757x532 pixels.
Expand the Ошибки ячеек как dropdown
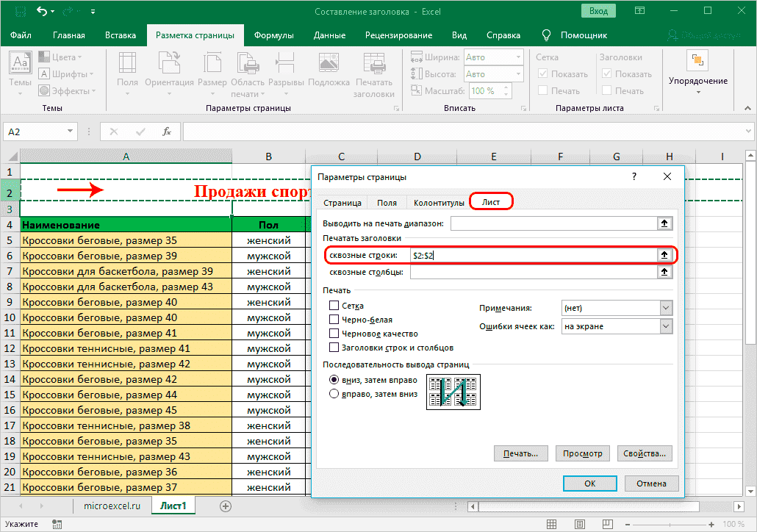pos(666,326)
